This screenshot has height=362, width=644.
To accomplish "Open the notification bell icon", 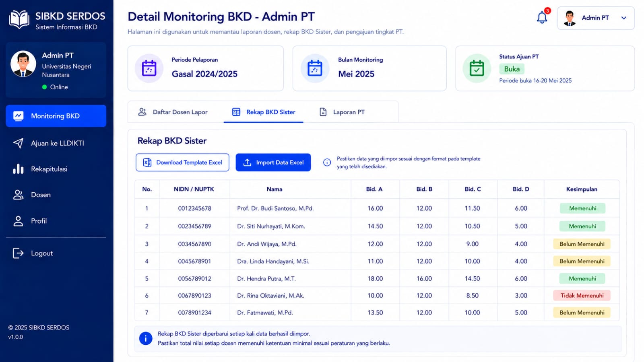I will 542,17.
